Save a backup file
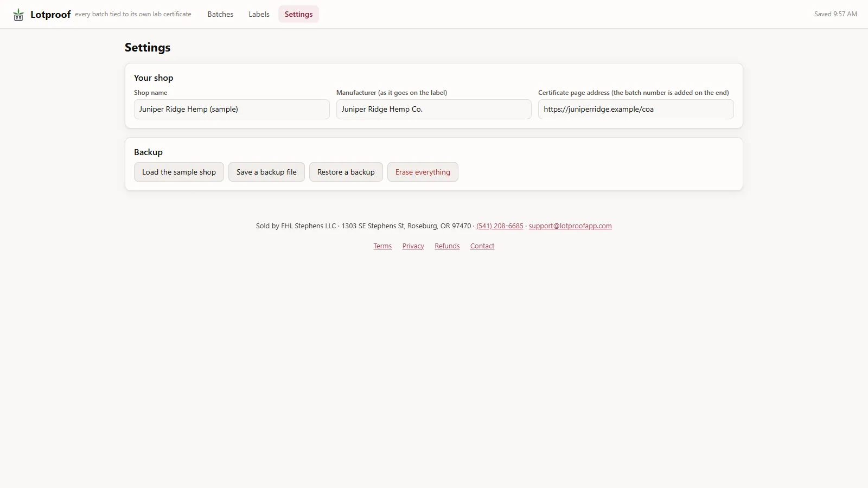The height and width of the screenshot is (488, 868). 266,172
